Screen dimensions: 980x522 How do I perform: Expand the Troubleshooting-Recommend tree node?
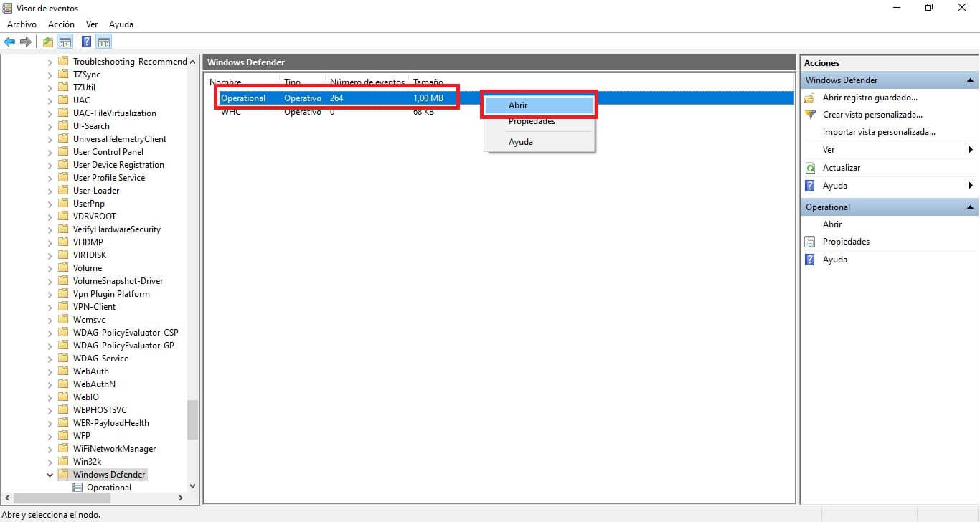[x=50, y=62]
